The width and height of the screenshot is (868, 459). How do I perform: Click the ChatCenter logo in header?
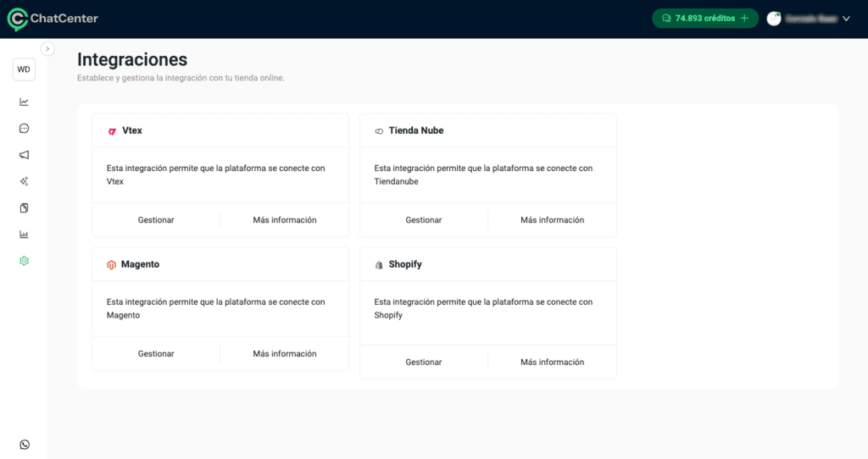point(53,19)
